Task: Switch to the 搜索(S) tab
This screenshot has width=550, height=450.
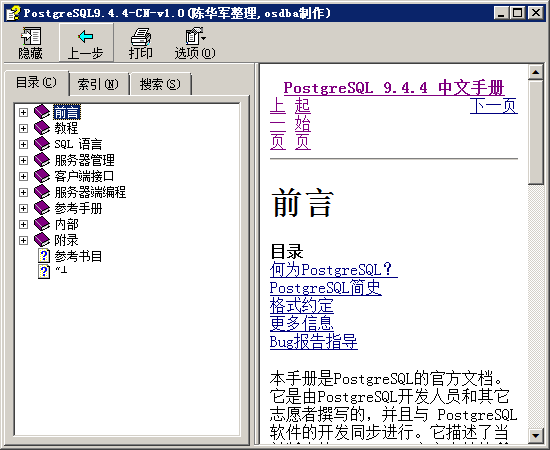Action: [x=160, y=84]
